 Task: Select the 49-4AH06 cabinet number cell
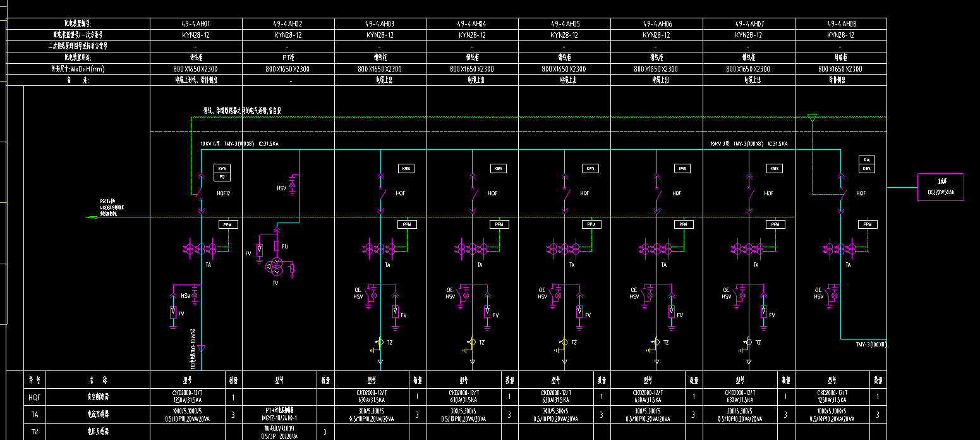click(x=656, y=23)
